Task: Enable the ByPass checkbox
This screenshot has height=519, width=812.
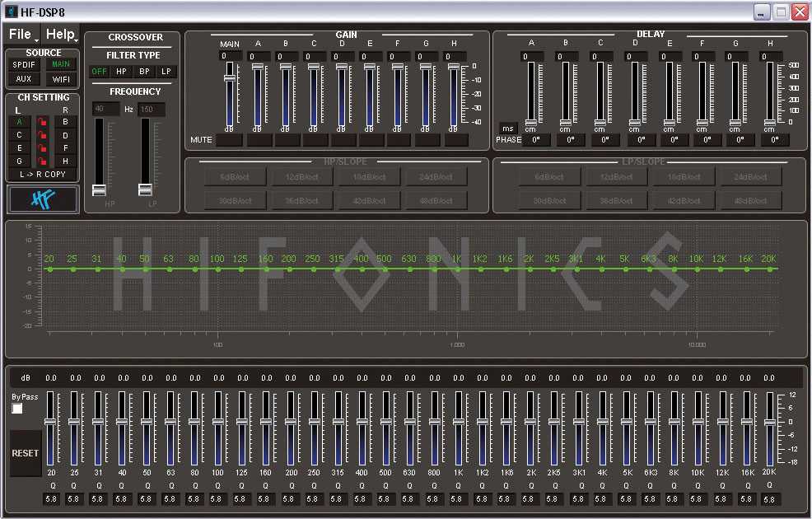Action: click(x=17, y=409)
